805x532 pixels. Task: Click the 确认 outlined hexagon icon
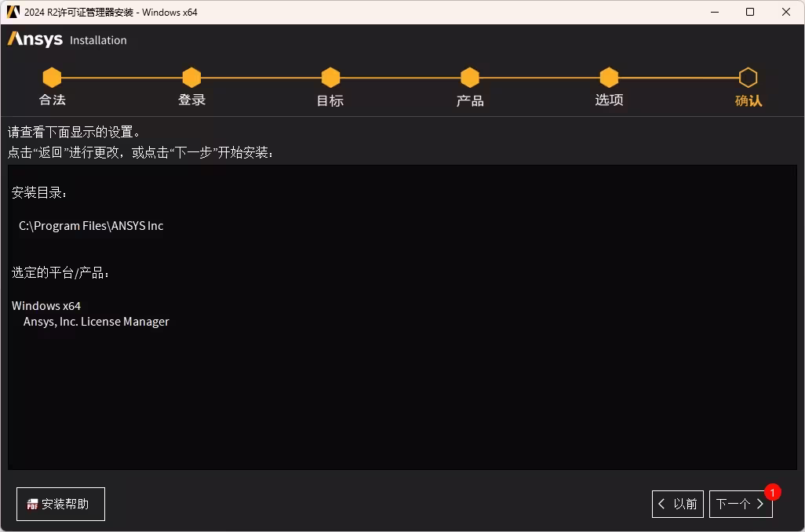pyautogui.click(x=748, y=78)
